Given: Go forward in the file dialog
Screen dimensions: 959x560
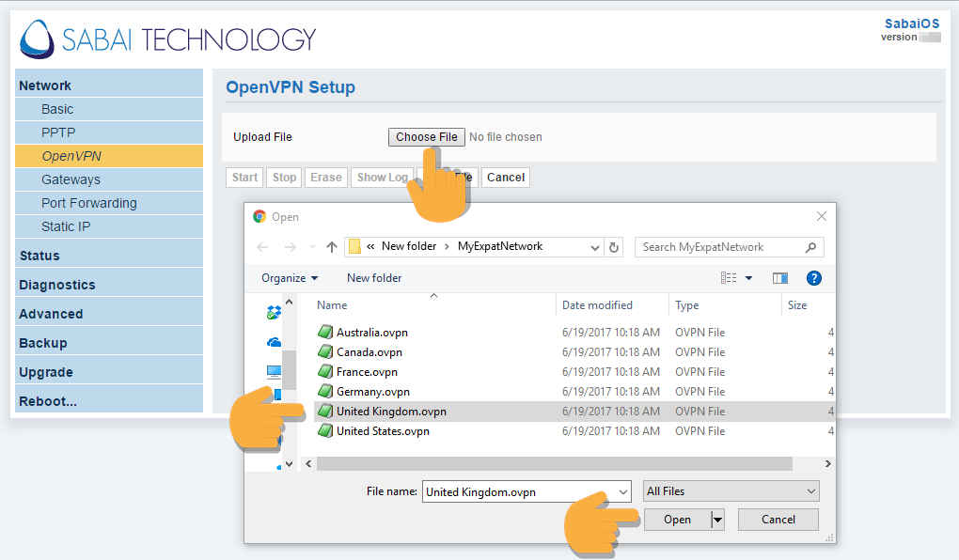Looking at the screenshot, I should point(290,247).
